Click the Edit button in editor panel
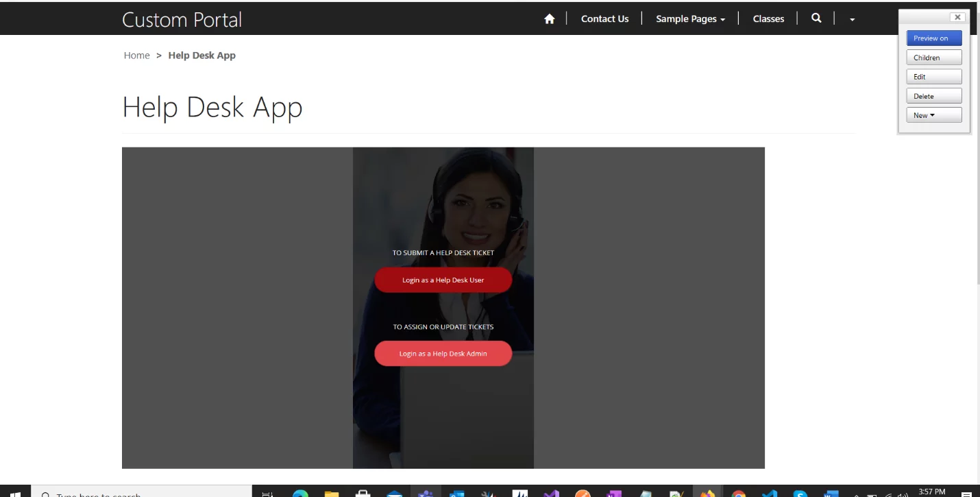 [934, 77]
